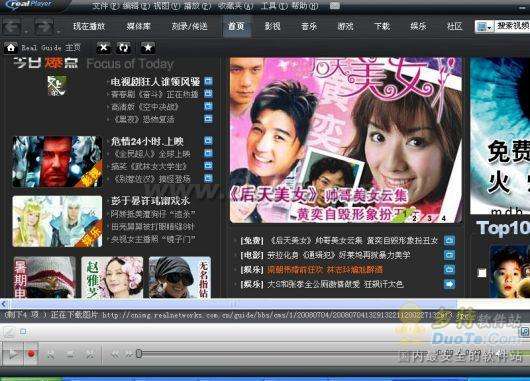Open the 影视 tab
530x381 pixels.
click(x=272, y=26)
